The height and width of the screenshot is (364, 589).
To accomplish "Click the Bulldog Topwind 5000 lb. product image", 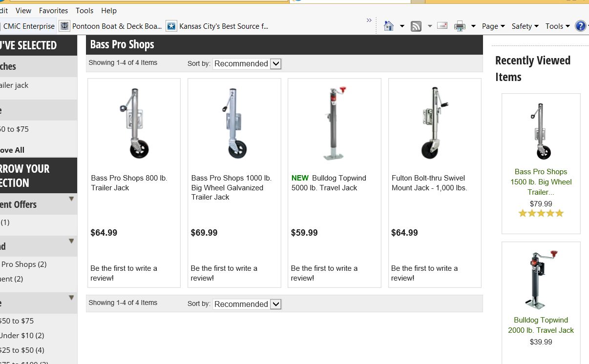I will click(x=335, y=123).
